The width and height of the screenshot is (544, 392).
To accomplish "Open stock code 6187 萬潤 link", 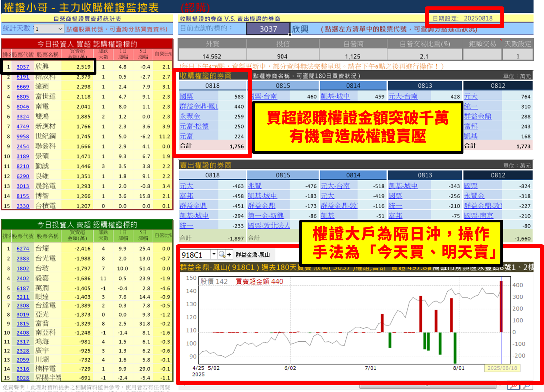I will (x=23, y=288).
